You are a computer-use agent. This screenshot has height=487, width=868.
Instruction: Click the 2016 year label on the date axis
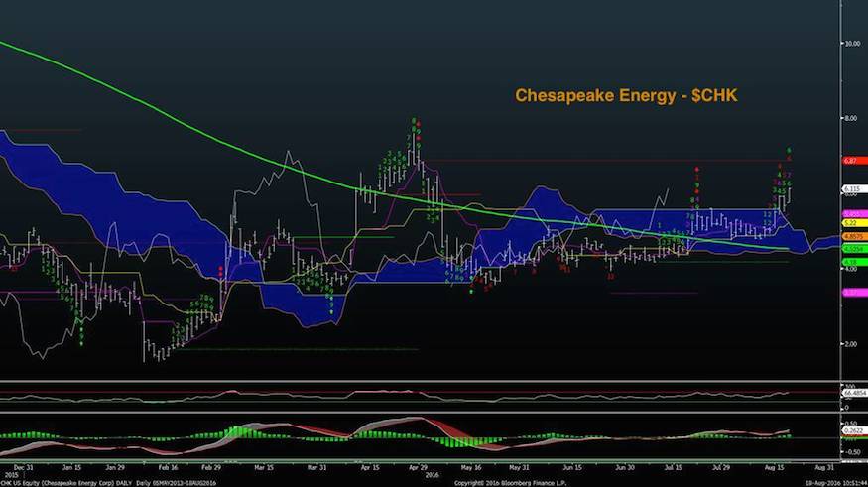432,475
